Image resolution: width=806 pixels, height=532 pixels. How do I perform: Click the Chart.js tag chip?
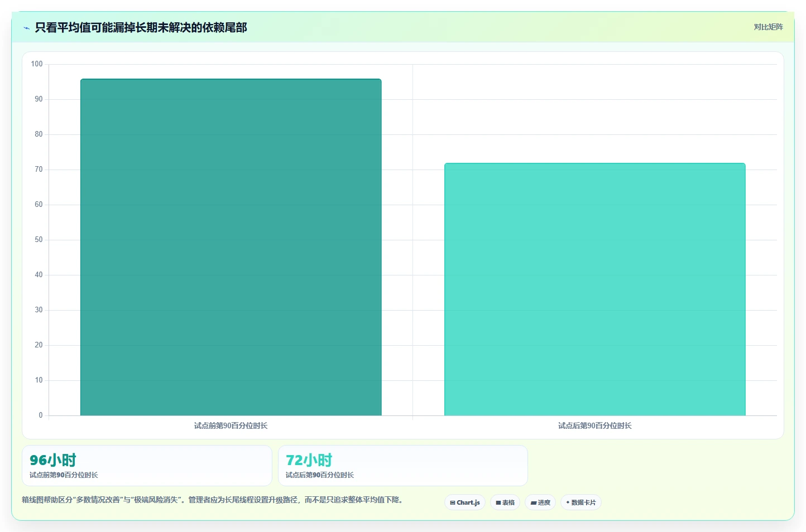[x=465, y=502]
